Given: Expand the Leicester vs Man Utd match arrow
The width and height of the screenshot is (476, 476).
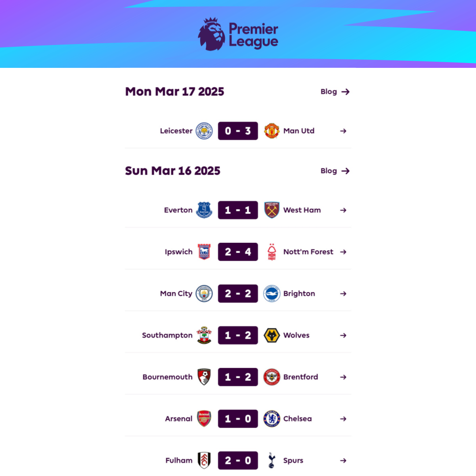Looking at the screenshot, I should click(x=343, y=131).
